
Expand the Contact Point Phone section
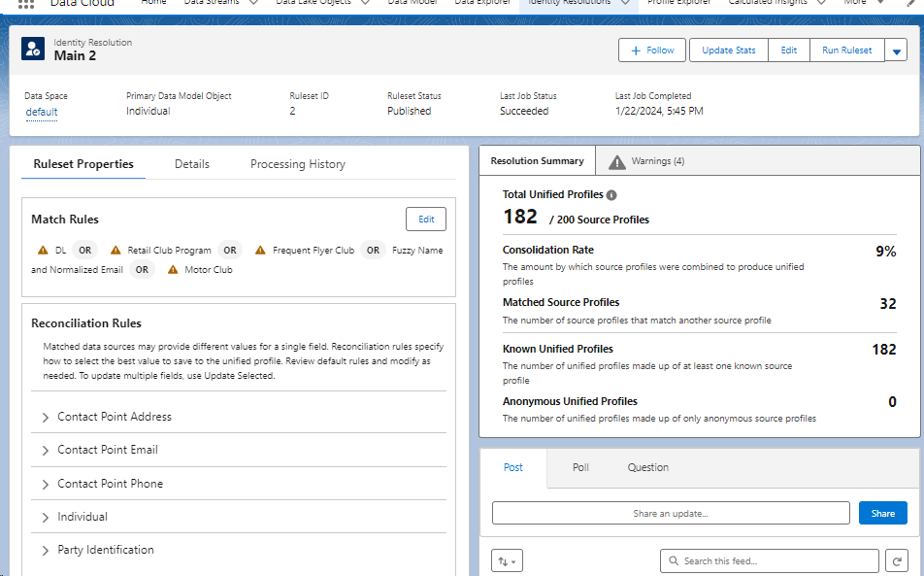point(46,485)
